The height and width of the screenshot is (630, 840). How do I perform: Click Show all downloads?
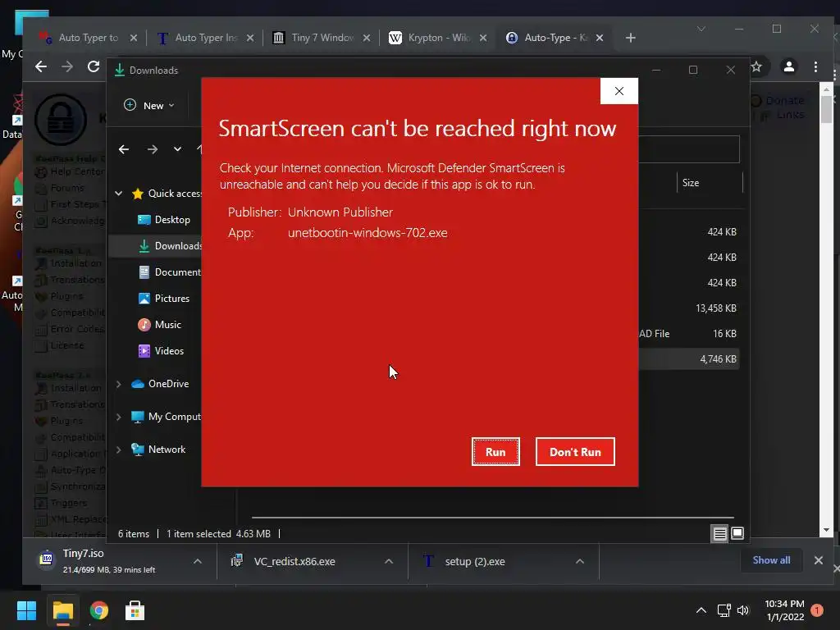tap(771, 559)
